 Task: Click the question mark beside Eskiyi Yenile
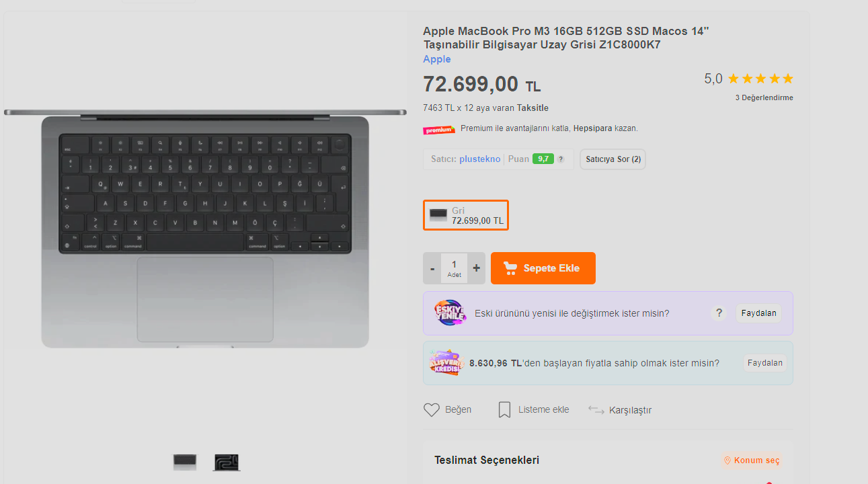[x=719, y=313]
